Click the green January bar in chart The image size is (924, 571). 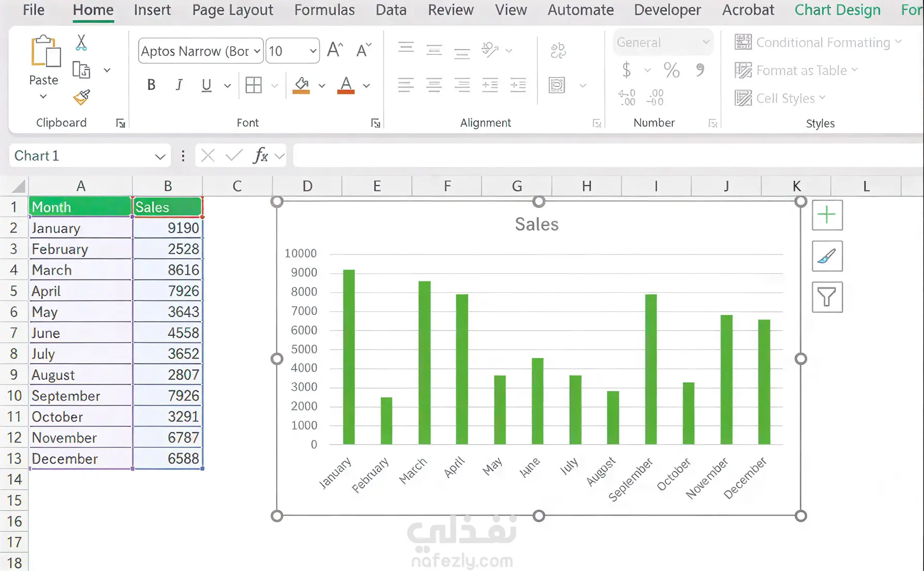(349, 357)
